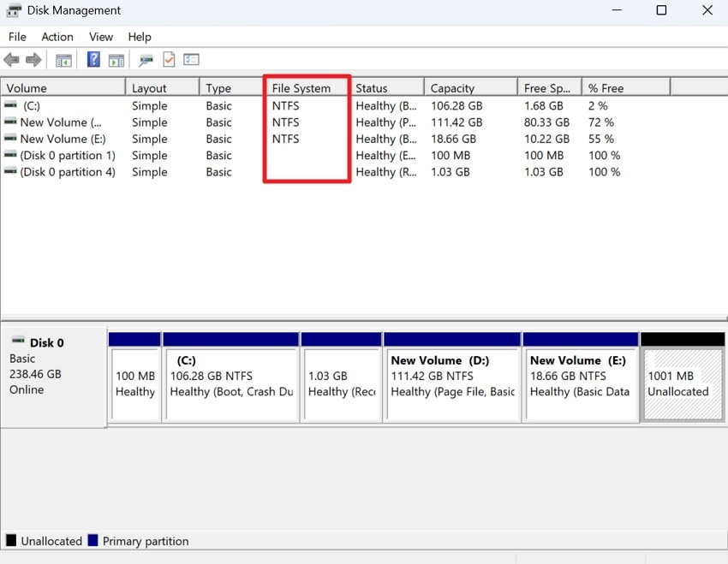Click drive icon of Disk 0 partition 1
Image resolution: width=728 pixels, height=564 pixels.
coord(10,155)
